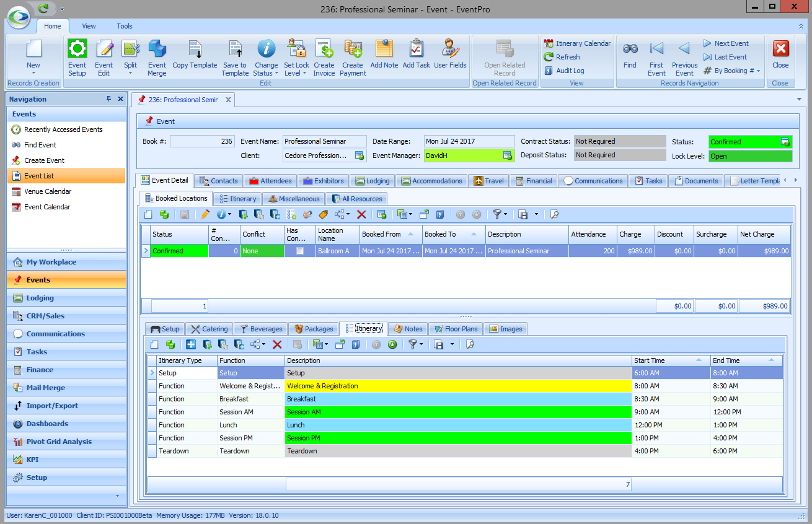This screenshot has height=524, width=812.
Task: Click the red X delete icon in Itinerary toolbar
Action: coord(277,344)
